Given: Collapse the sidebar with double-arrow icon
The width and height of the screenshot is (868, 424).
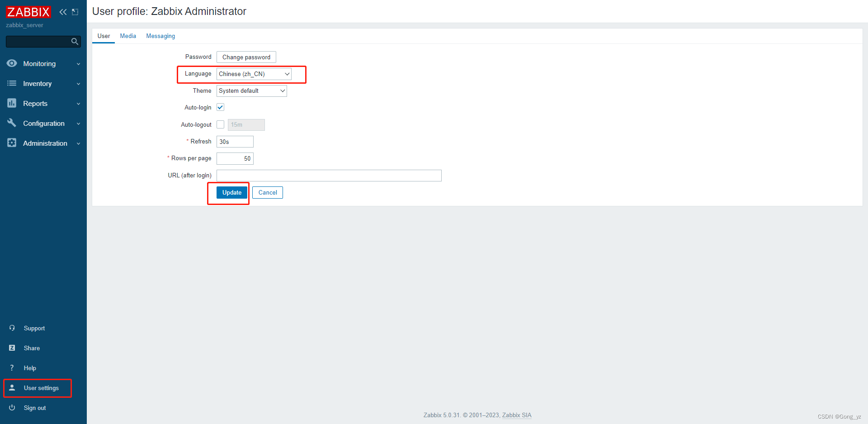Looking at the screenshot, I should [x=63, y=12].
